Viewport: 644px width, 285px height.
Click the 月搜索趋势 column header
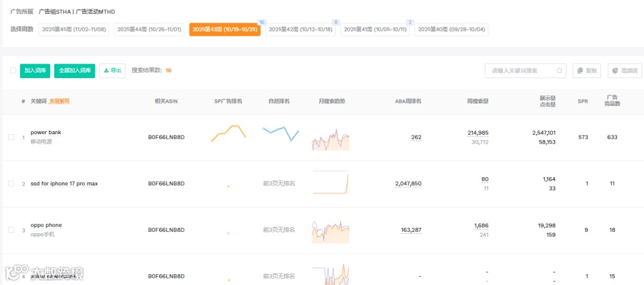click(x=332, y=101)
